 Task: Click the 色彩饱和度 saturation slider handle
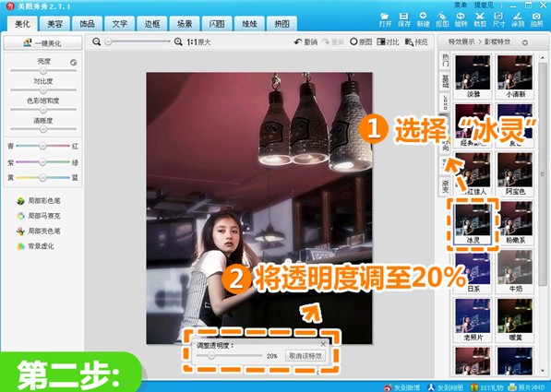pyautogui.click(x=43, y=110)
